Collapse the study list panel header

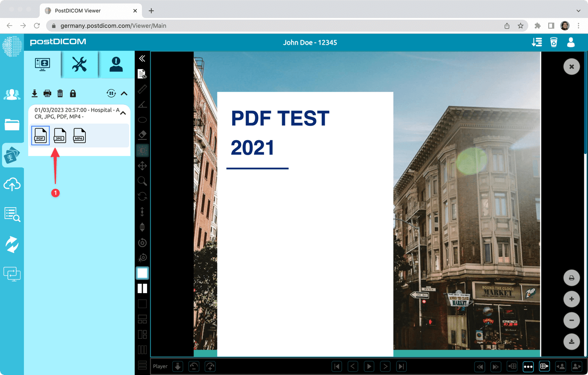tap(124, 93)
